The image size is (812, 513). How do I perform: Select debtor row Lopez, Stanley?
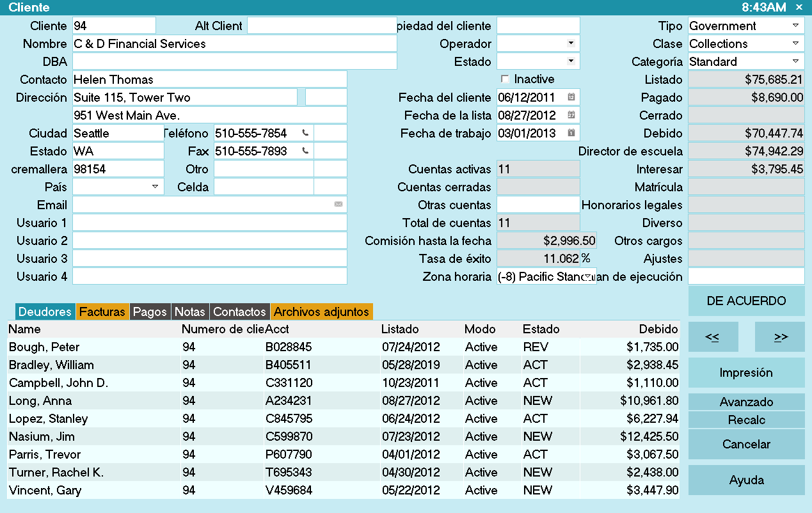coord(344,418)
